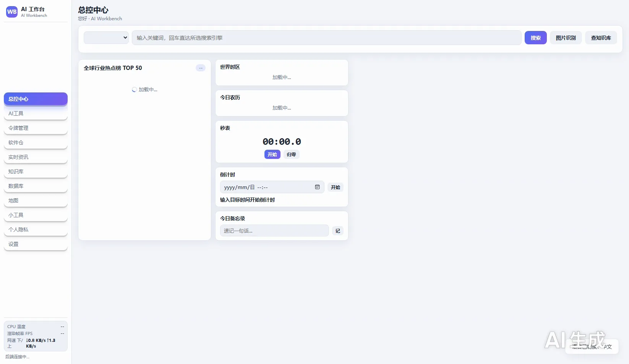Click the CPU 温度 status row

pyautogui.click(x=36, y=327)
